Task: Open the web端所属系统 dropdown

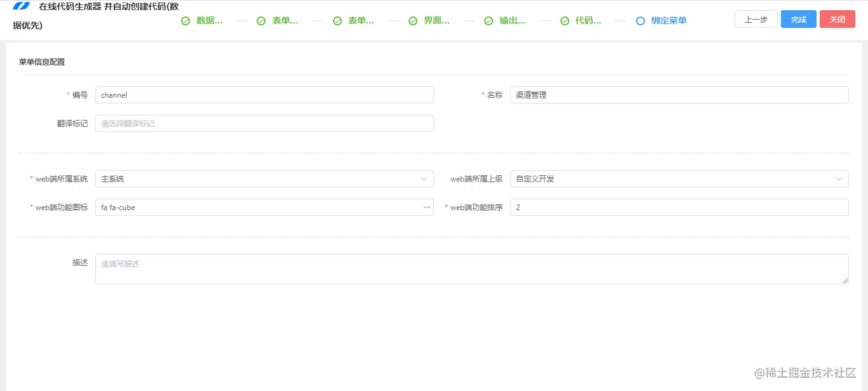Action: [x=423, y=178]
